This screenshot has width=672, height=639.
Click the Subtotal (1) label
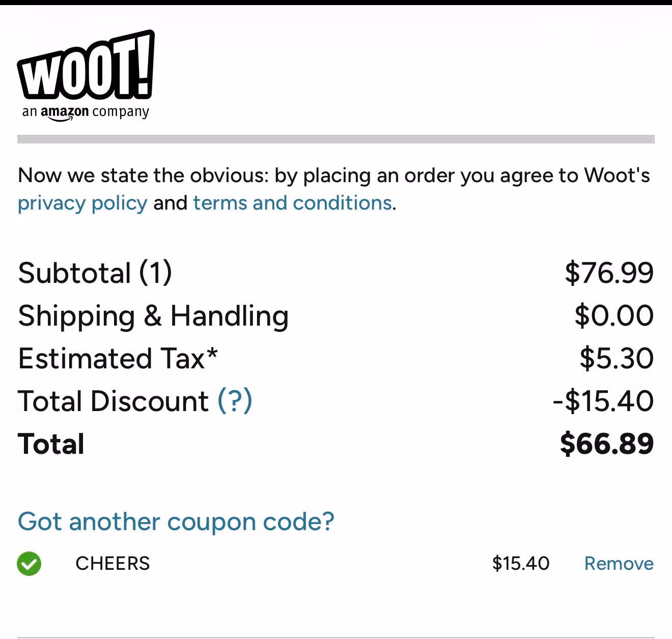[95, 273]
